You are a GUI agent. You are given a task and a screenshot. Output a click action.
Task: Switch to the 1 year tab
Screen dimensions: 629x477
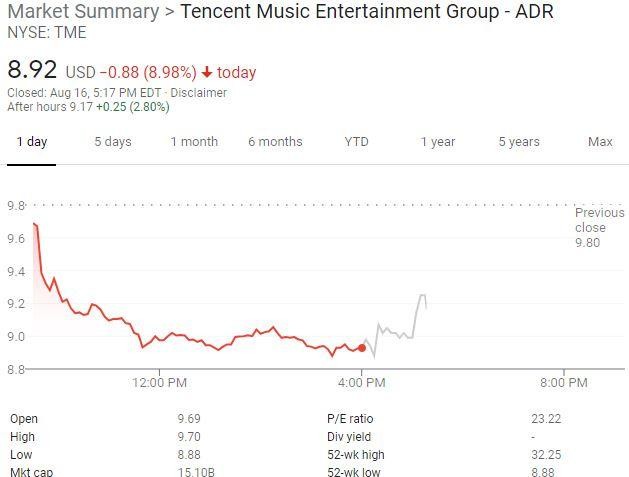[437, 141]
